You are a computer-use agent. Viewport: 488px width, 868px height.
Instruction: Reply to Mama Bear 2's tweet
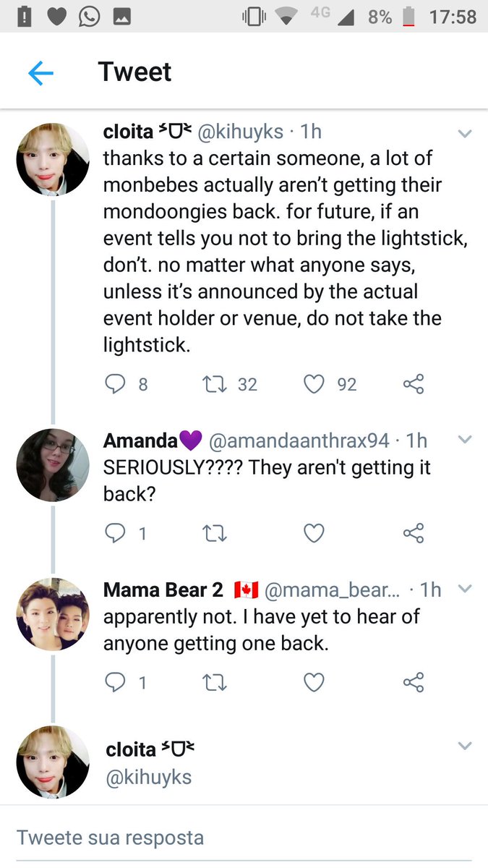[x=116, y=682]
